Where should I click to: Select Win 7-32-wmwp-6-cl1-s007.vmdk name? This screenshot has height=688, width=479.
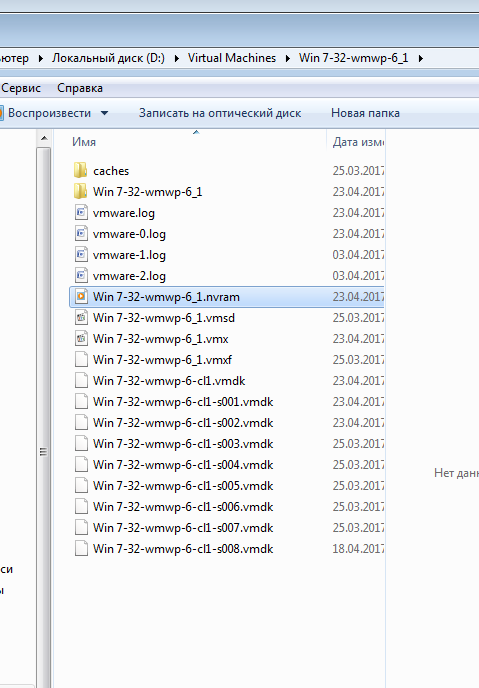pos(183,528)
